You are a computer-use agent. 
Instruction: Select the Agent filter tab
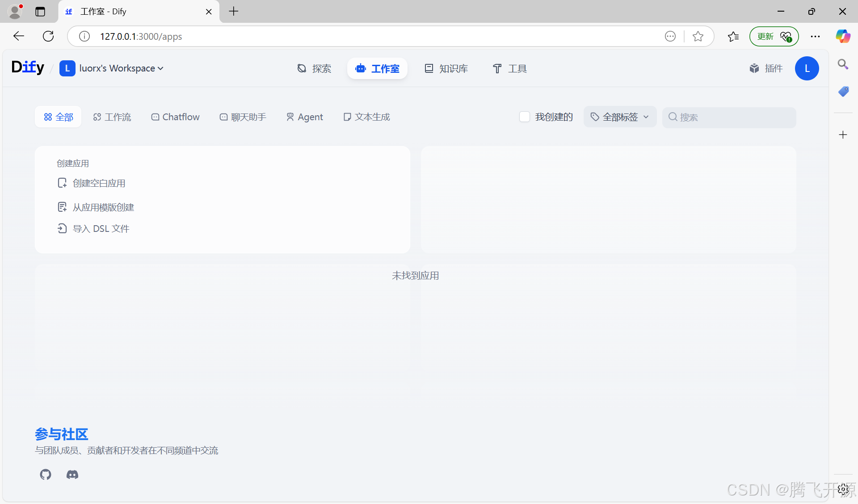[304, 117]
